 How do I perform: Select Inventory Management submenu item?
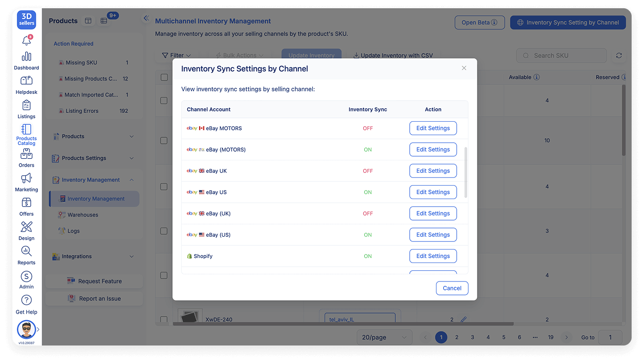94,199
